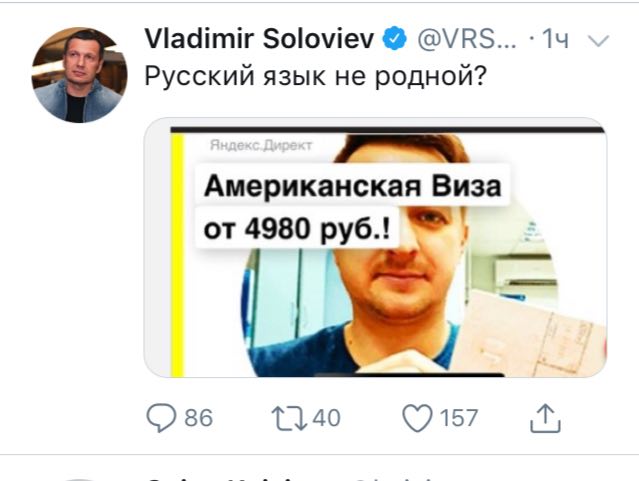Click the blue verified badge

[x=394, y=39]
